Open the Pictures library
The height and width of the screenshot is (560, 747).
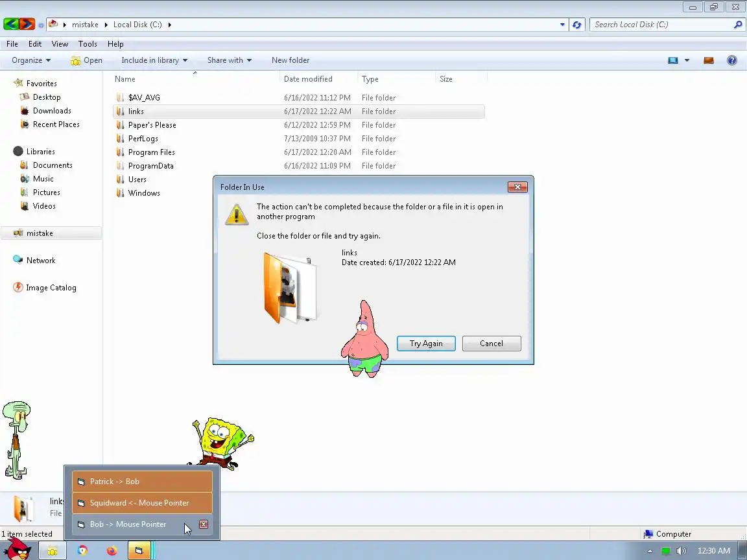[x=46, y=192]
